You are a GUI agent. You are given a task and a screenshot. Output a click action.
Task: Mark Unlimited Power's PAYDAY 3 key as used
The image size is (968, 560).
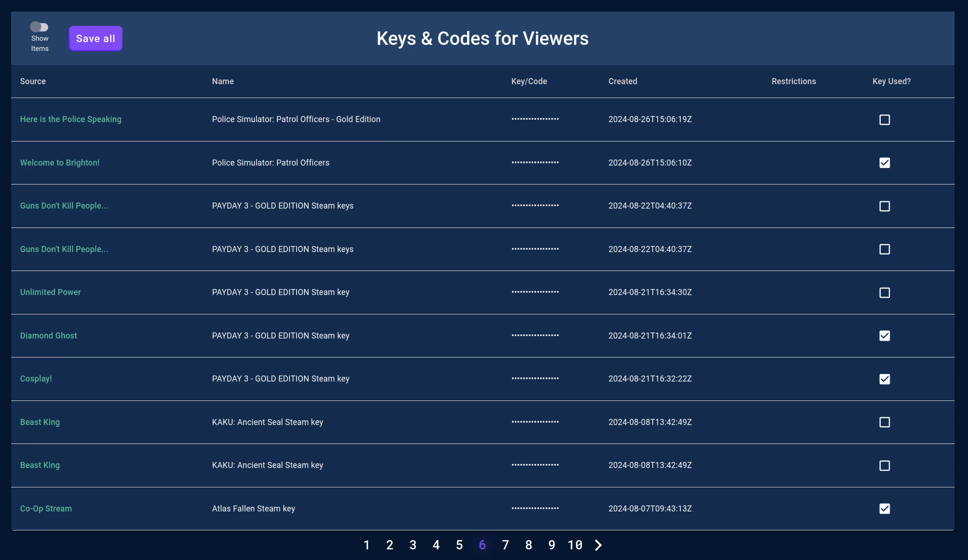point(884,292)
